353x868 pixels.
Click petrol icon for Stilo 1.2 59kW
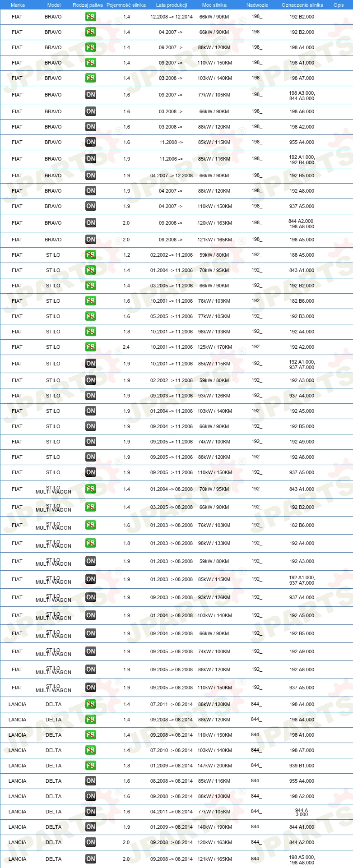coord(91,255)
